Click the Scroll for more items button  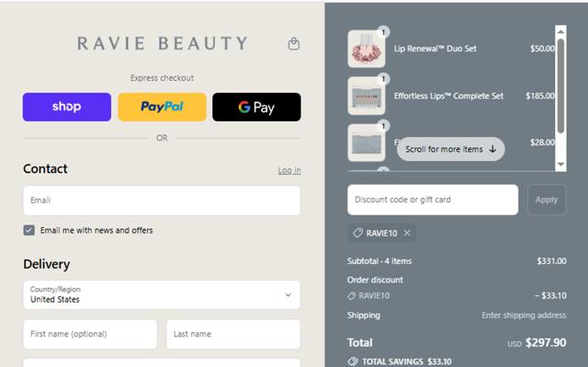pyautogui.click(x=451, y=149)
